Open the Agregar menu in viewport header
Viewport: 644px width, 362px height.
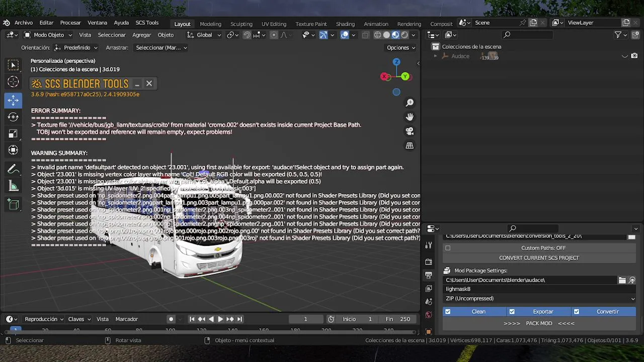141,35
